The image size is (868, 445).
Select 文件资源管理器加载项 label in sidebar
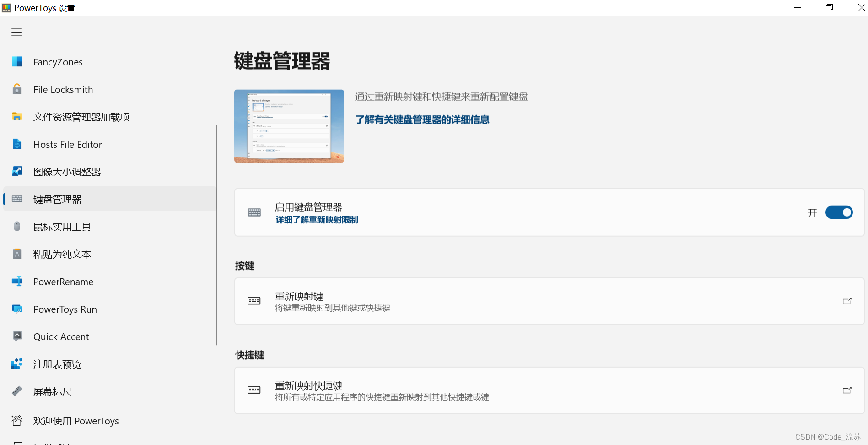pos(81,117)
